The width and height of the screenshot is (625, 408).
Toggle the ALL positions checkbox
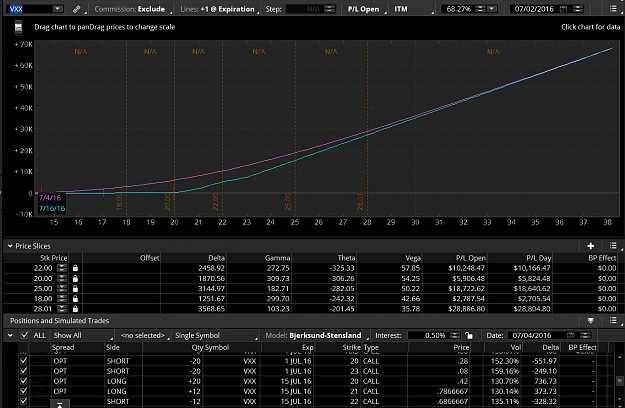[25, 335]
